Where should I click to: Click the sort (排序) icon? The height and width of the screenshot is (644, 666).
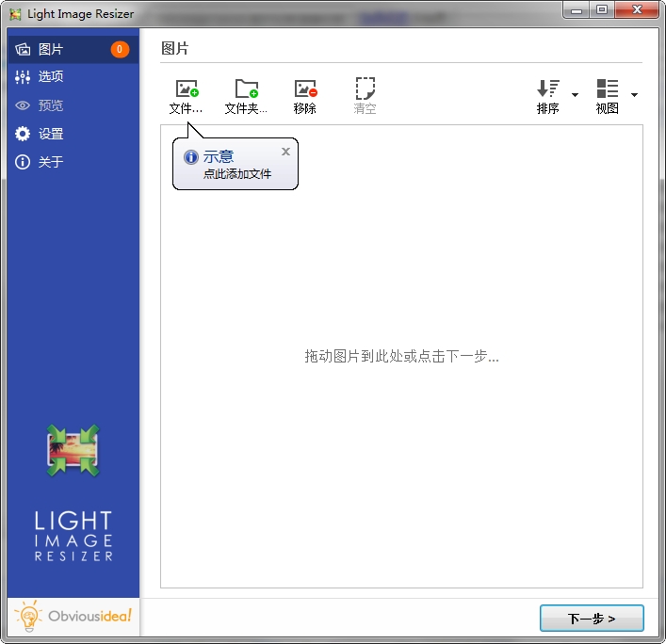[548, 89]
